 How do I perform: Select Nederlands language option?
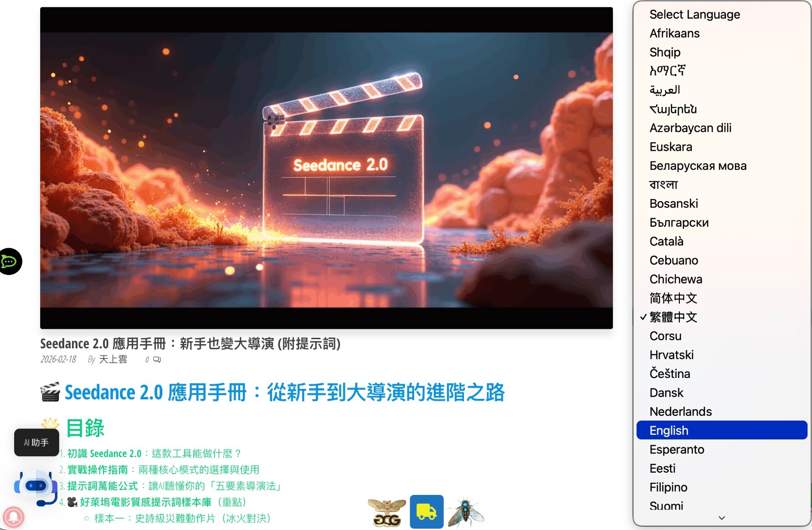point(680,412)
